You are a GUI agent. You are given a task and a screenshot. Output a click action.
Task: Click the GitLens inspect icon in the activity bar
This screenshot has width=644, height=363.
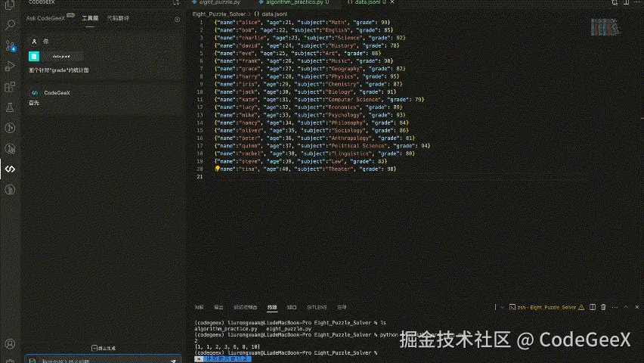coord(10,148)
